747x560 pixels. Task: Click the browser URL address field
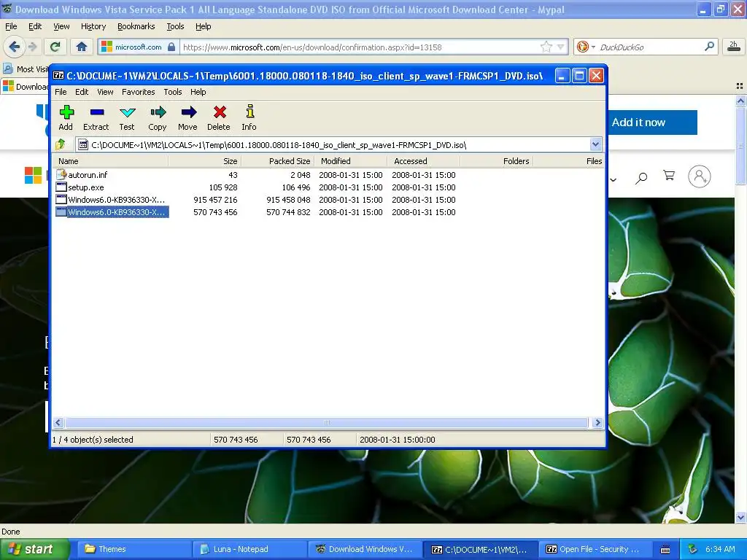click(360, 47)
